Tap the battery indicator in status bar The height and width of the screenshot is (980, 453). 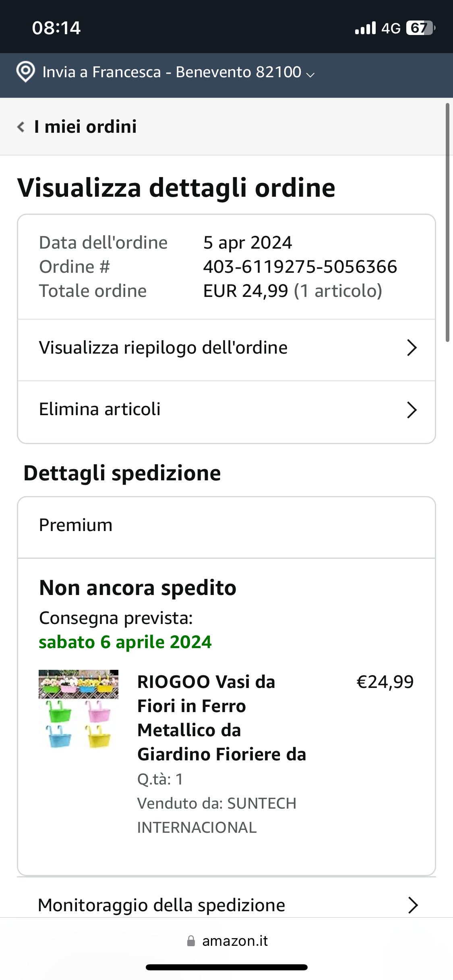point(420,28)
